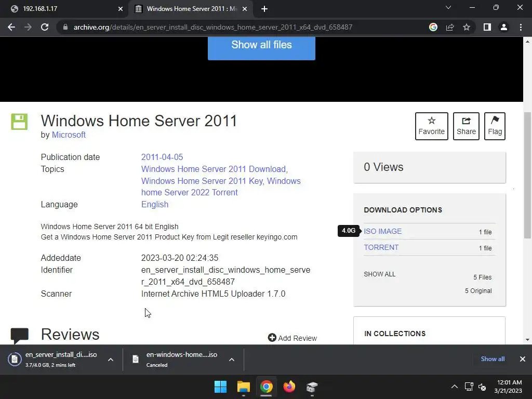Viewport: 532px width, 399px height.
Task: Open the tab search dropdown arrow
Action: click(448, 7)
